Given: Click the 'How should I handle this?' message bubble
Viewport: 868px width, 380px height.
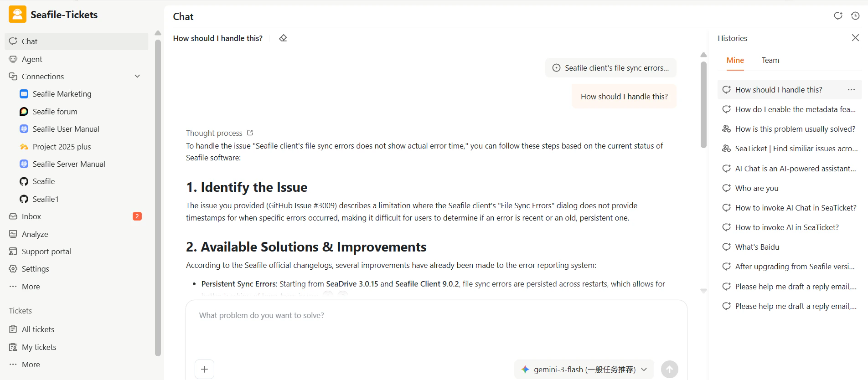Looking at the screenshot, I should pyautogui.click(x=624, y=97).
